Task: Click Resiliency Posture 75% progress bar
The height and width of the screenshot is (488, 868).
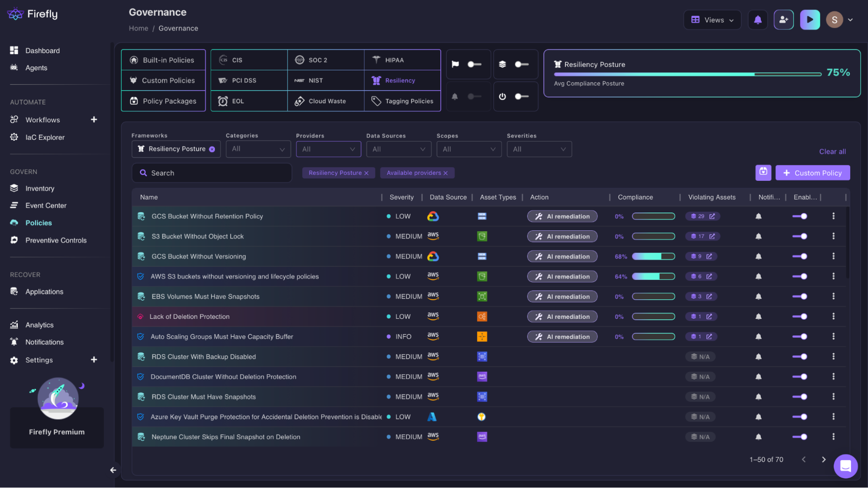Action: (x=687, y=74)
